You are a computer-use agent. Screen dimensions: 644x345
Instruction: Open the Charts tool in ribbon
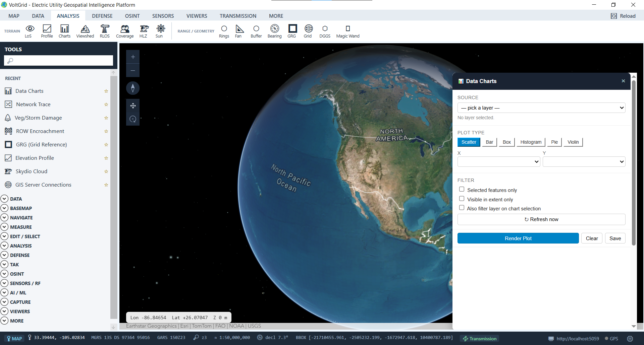[64, 31]
